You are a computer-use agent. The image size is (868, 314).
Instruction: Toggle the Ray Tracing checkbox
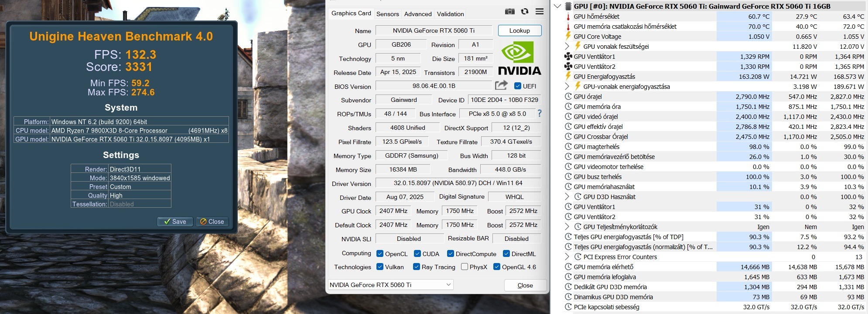tap(416, 267)
